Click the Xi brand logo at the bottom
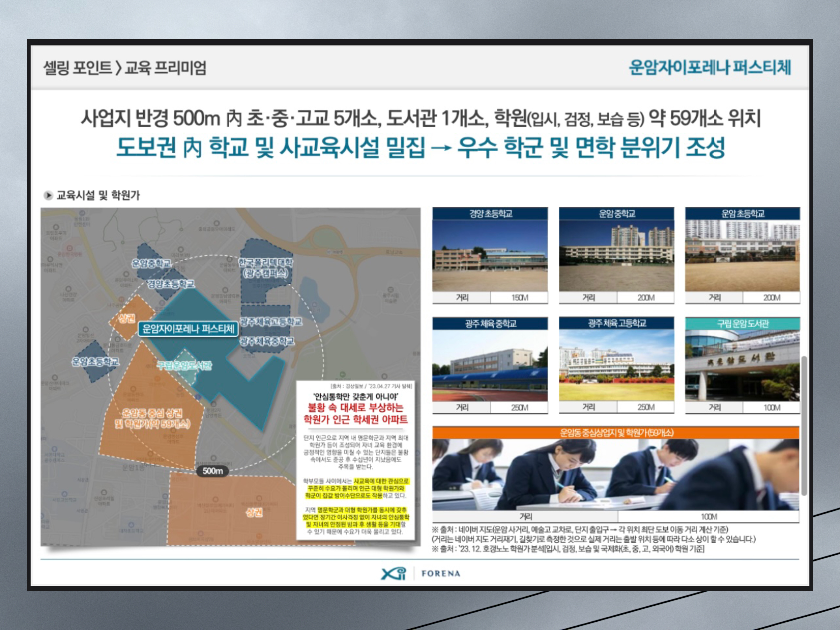Screen dimensions: 840x630 tap(393, 574)
